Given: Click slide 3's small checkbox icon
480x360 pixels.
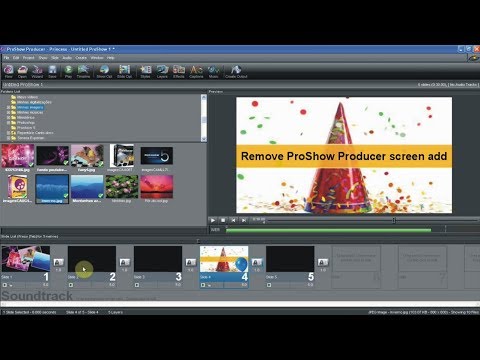Looking at the screenshot, I should 137,285.
